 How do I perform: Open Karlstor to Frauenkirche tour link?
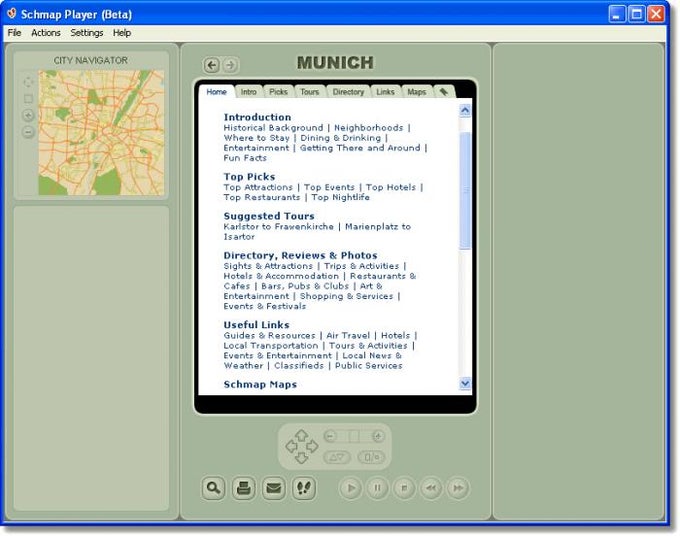[x=278, y=227]
